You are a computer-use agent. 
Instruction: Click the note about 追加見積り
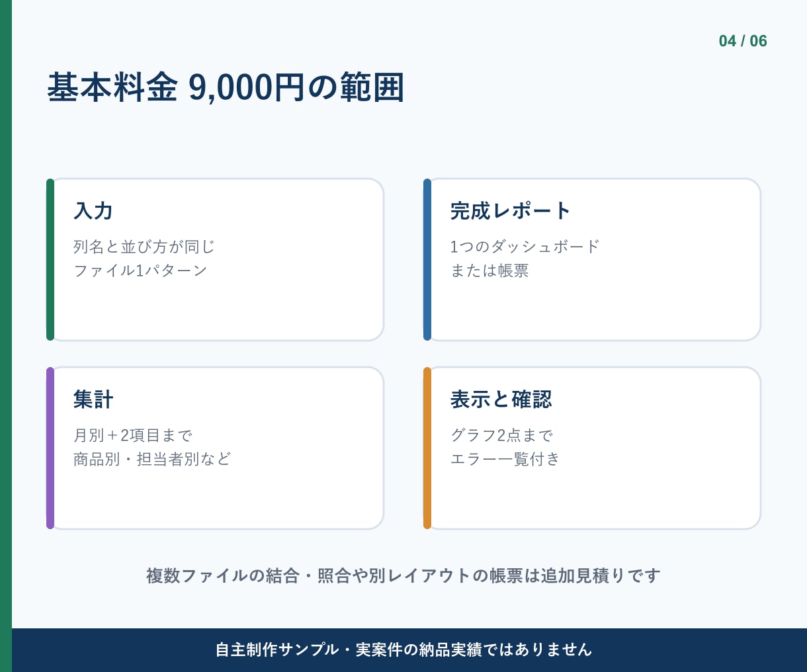403,575
